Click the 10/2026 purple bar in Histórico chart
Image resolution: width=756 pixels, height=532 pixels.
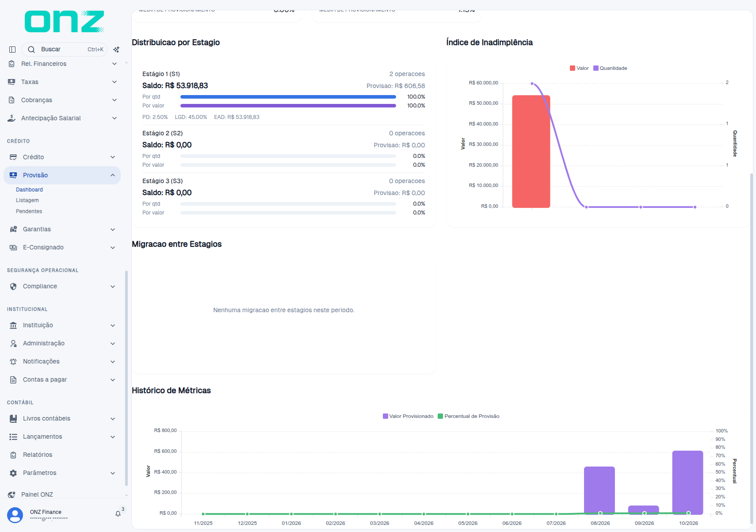[x=688, y=482]
